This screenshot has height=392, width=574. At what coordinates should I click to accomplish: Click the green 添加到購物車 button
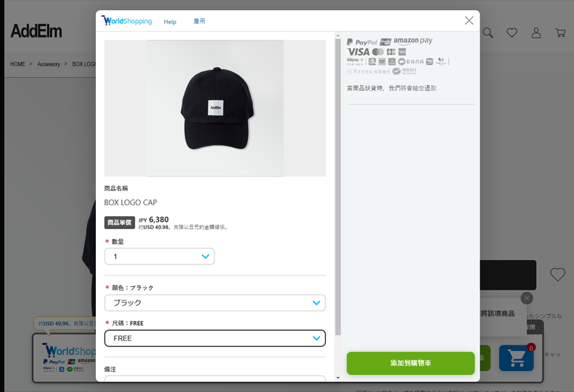pyautogui.click(x=411, y=363)
